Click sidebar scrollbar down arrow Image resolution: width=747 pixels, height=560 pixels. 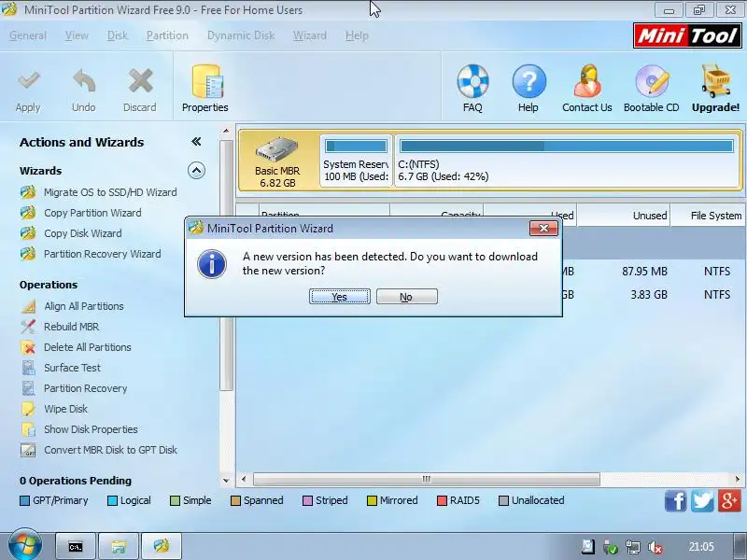coord(226,481)
